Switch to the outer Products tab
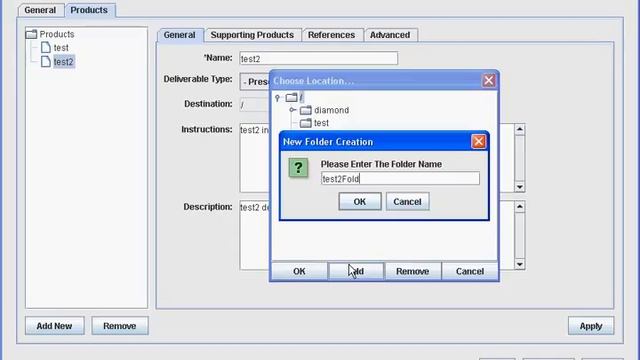The image size is (640, 360). point(89,10)
